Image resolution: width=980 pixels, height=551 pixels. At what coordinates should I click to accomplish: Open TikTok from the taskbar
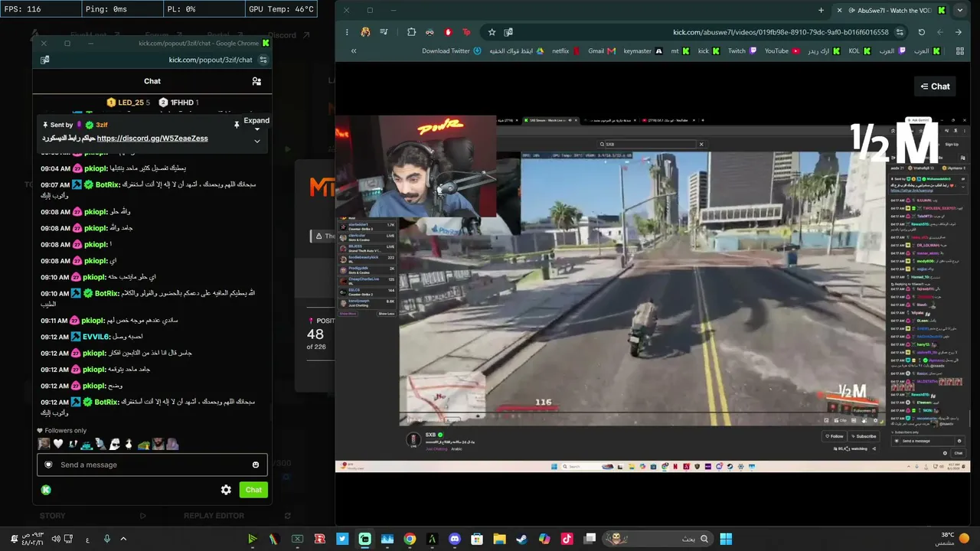(x=567, y=539)
